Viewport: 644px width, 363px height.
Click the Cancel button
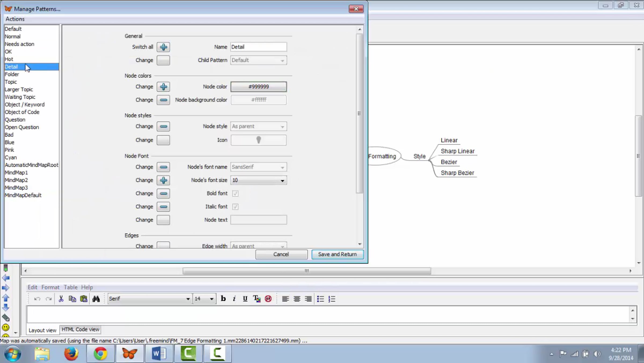coord(281,254)
